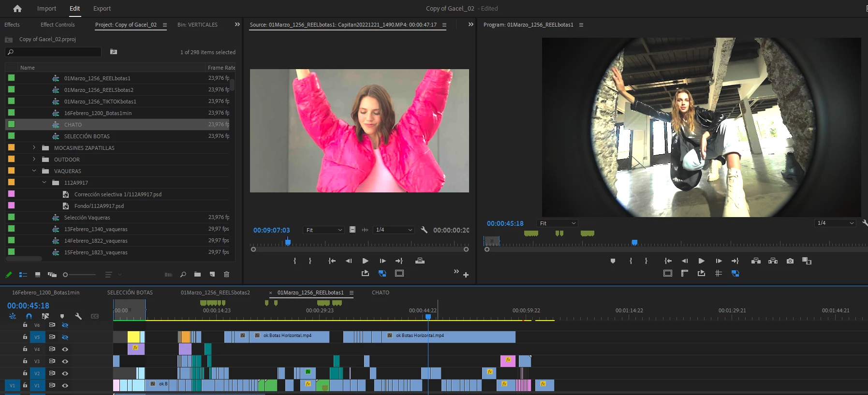Image resolution: width=868 pixels, height=395 pixels.
Task: Open Source monitor zoom Fit dropdown
Action: 324,230
